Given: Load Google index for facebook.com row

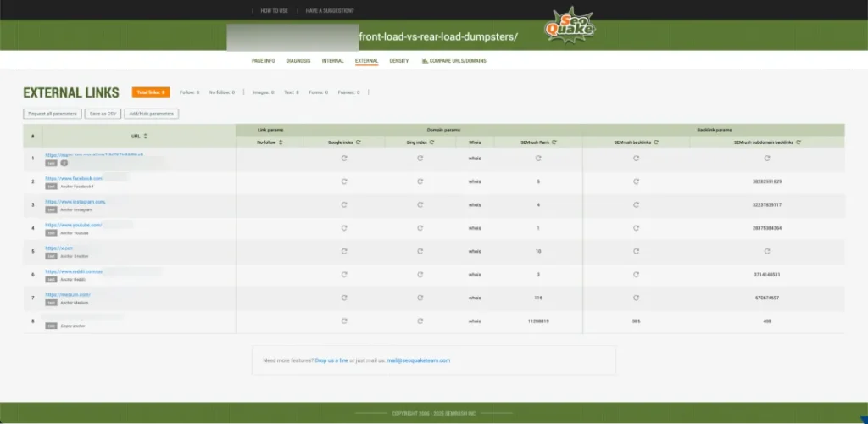Looking at the screenshot, I should (343, 181).
